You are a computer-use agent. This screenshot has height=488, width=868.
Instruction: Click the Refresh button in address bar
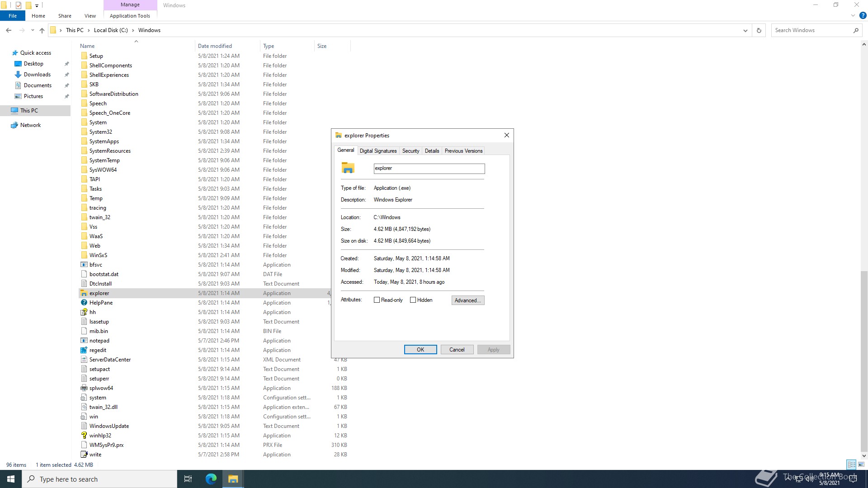click(759, 30)
